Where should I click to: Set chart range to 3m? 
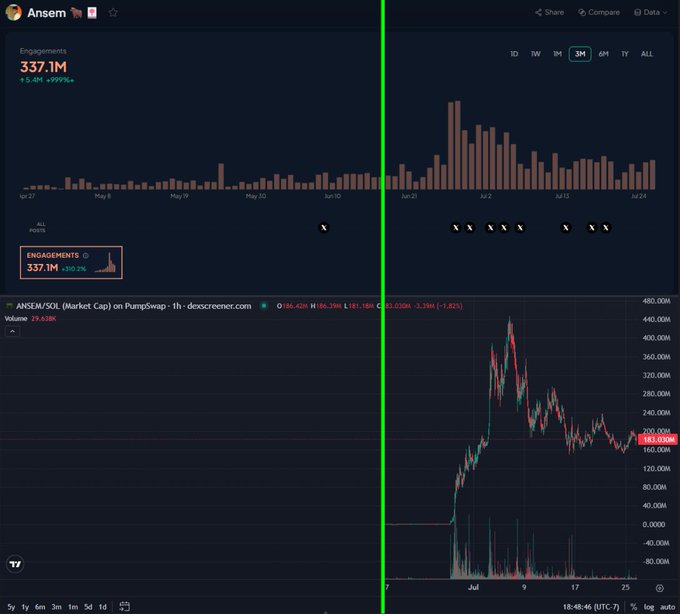(x=56, y=607)
